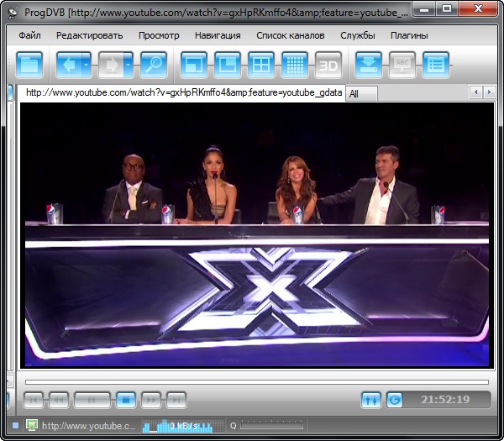Click the YouTube URL address field
Viewport: 504px width, 441px height.
183,92
